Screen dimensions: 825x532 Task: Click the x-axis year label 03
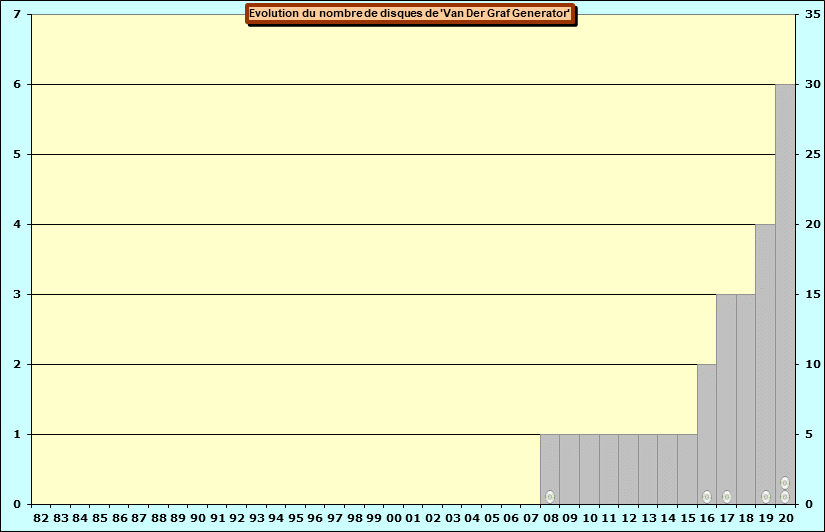(x=452, y=518)
